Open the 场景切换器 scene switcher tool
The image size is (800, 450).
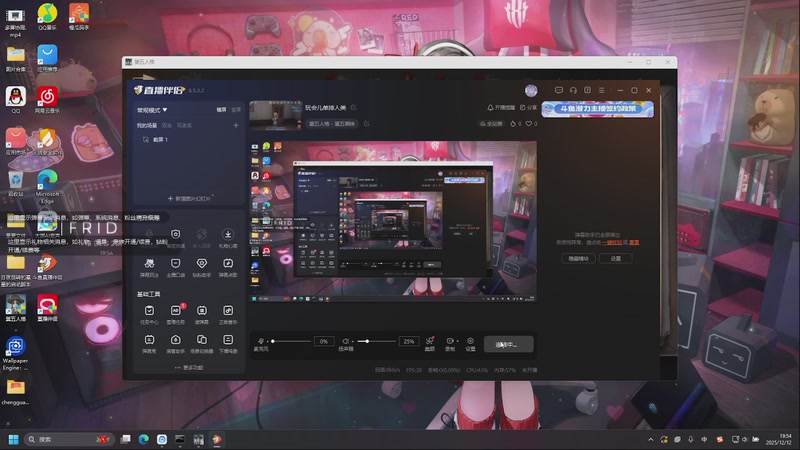(202, 343)
